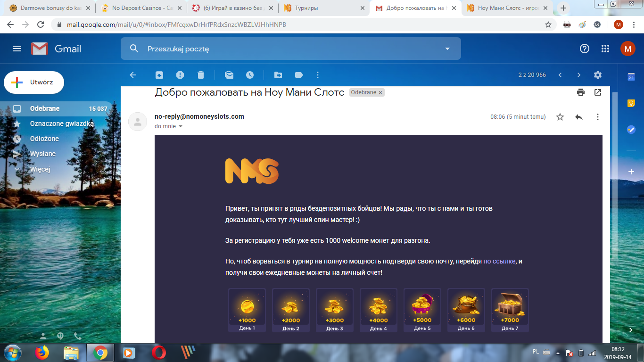644x362 pixels.
Task: Archive this email
Action: pos(159,75)
